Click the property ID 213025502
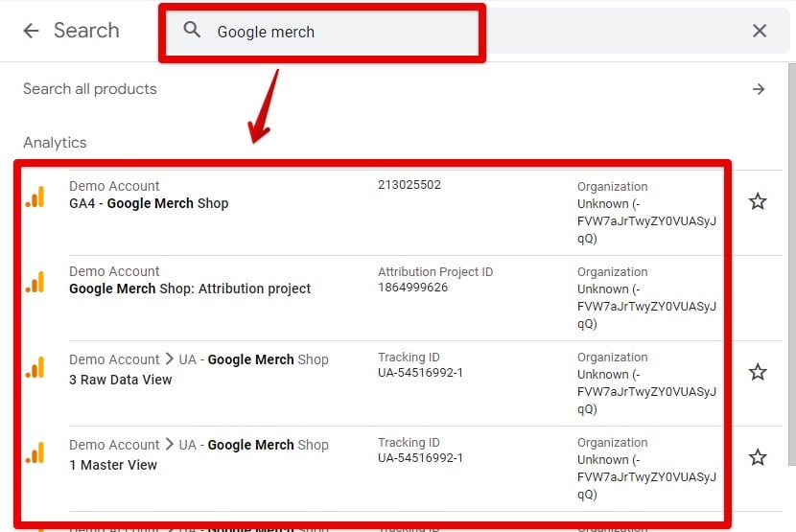The width and height of the screenshot is (796, 532). point(410,185)
